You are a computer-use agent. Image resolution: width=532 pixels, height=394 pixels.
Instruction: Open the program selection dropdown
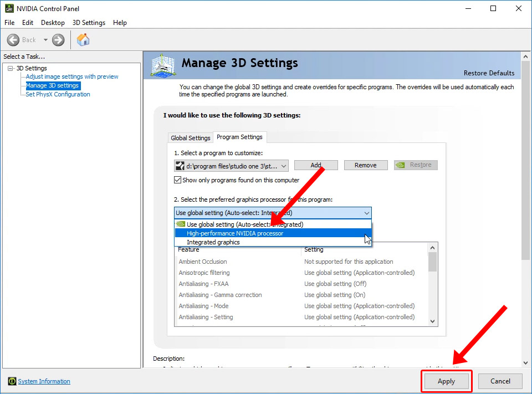coord(232,166)
